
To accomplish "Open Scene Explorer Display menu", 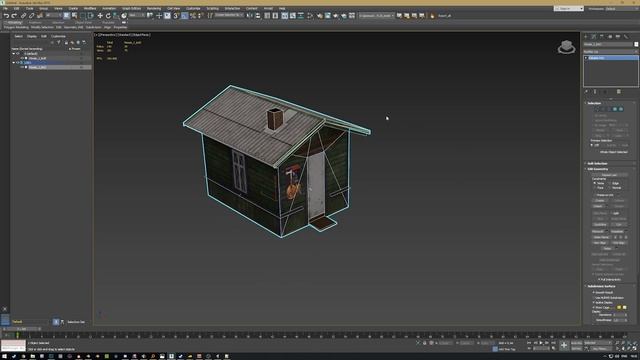I will [x=31, y=36].
